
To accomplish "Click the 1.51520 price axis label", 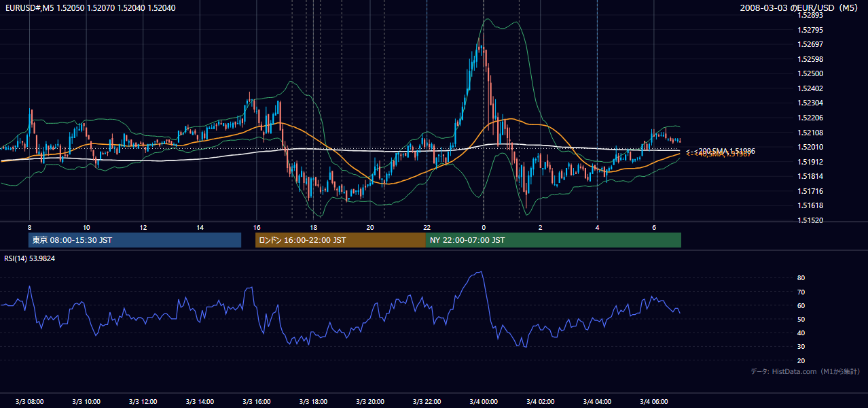I will tap(810, 220).
